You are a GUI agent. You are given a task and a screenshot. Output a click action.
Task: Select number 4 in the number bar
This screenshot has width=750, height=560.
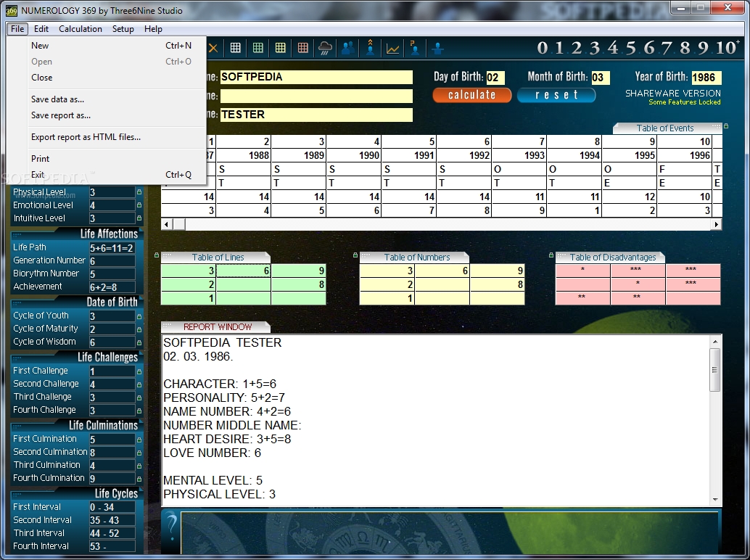pos(613,48)
